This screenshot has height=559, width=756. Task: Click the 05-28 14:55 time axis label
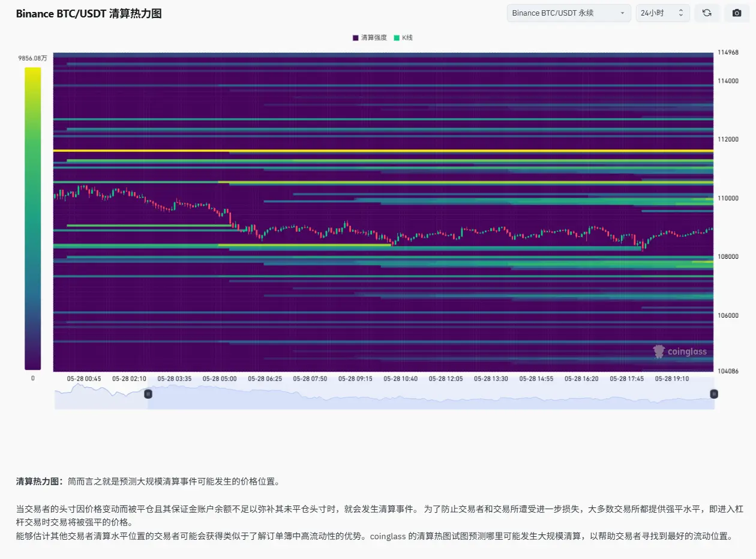(x=536, y=379)
